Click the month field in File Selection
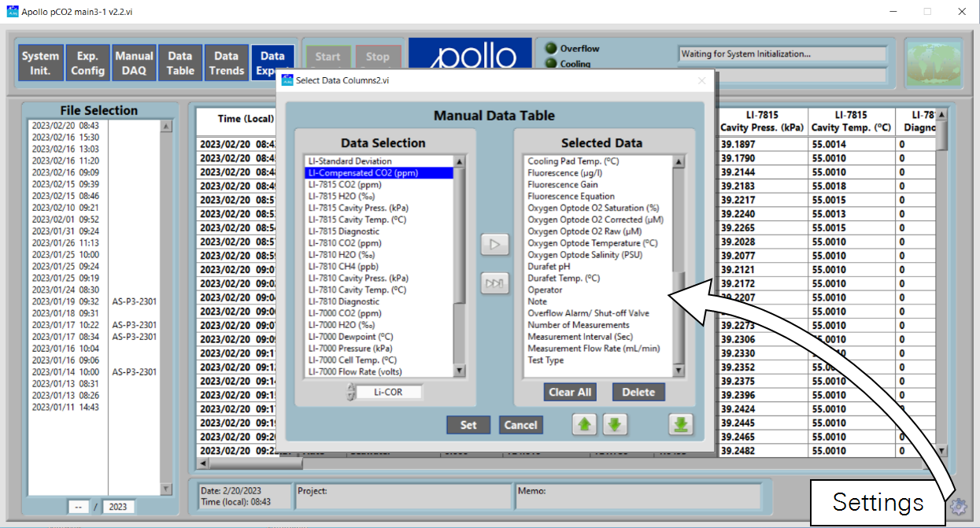Image resolution: width=980 pixels, height=528 pixels. pyautogui.click(x=78, y=507)
